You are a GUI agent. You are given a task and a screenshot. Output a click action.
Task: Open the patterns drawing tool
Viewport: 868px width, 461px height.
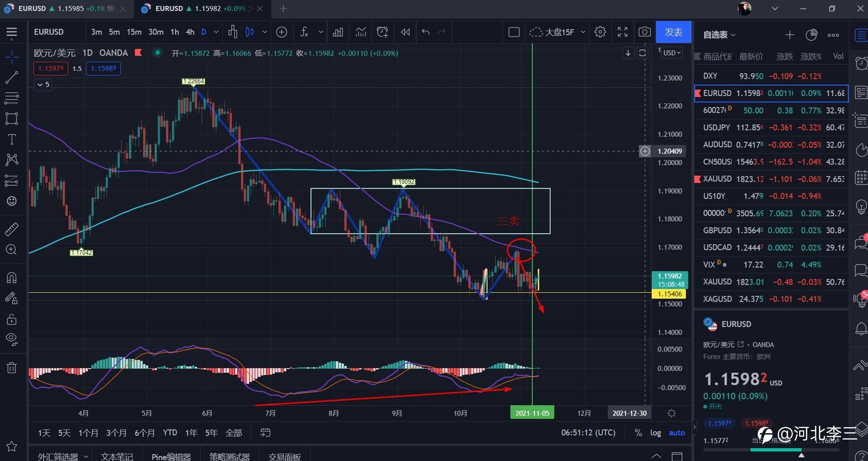[12, 160]
